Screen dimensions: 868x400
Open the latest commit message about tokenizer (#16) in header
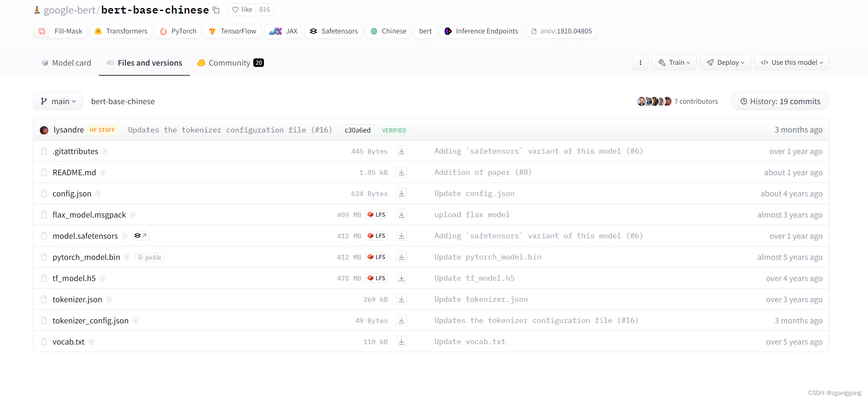230,130
